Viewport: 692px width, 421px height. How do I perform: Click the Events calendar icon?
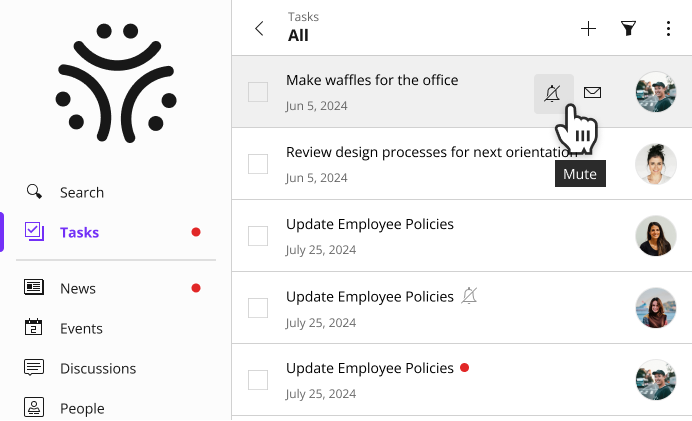click(x=34, y=327)
